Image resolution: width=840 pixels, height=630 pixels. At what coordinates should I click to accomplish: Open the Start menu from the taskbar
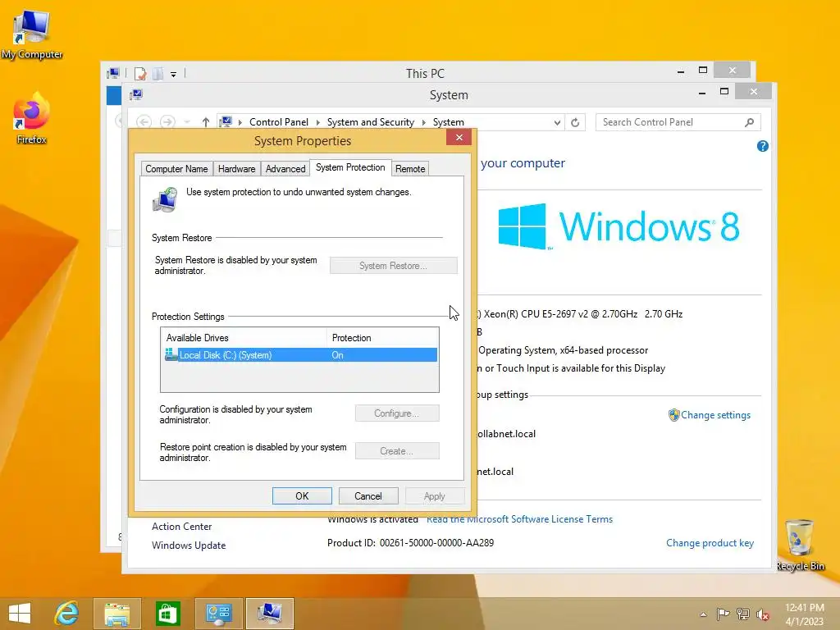(x=20, y=614)
